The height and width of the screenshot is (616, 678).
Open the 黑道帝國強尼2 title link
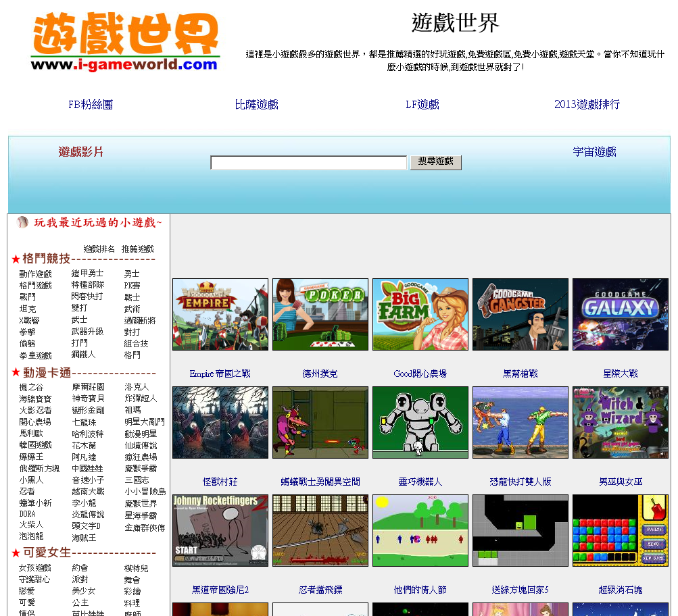click(x=220, y=590)
